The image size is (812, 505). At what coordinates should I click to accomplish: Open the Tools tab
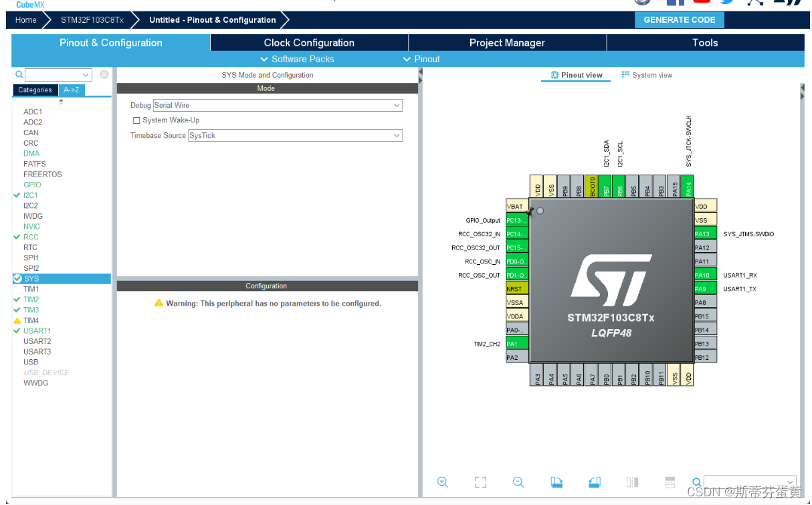point(705,43)
